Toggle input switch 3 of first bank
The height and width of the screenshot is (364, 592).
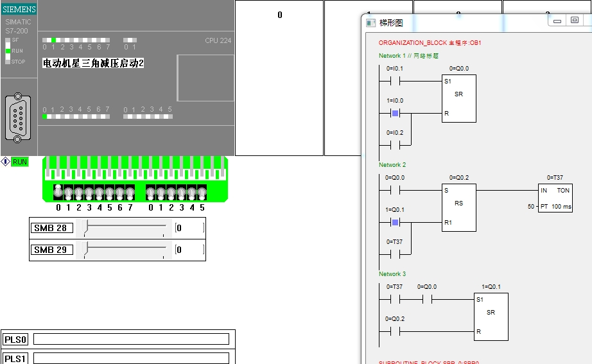(89, 193)
